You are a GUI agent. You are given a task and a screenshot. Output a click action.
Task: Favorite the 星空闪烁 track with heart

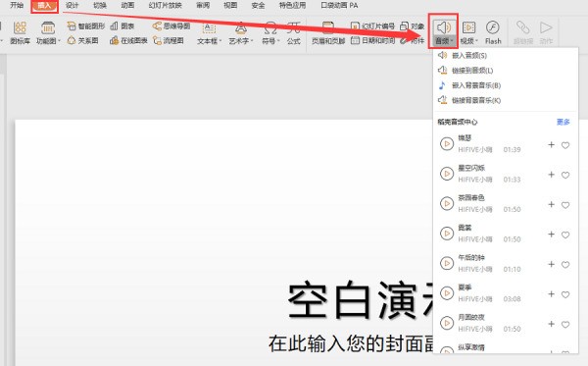[565, 175]
